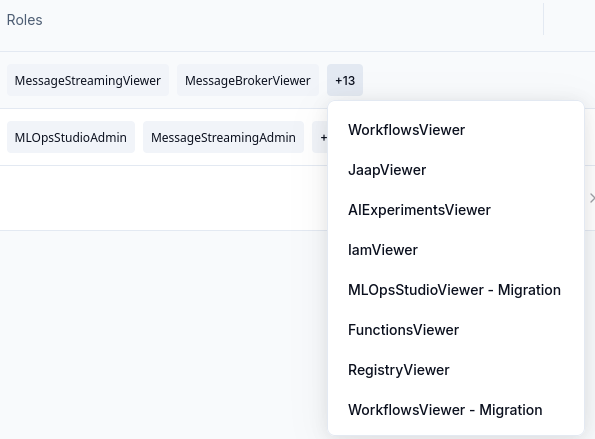Select AIExperimentsViewer in the roles popup
Viewport: 595px width, 439px height.
coord(419,210)
